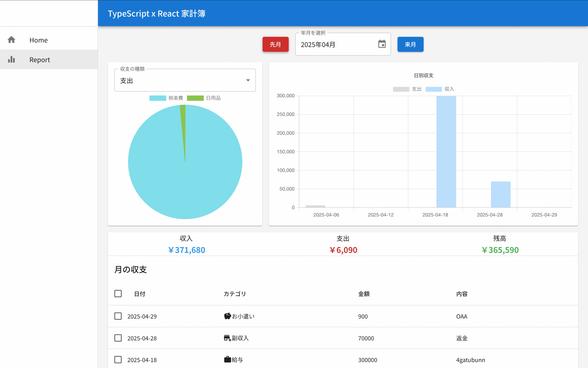588x368 pixels.
Task: Toggle the select-all checkbox in table header
Action: pos(118,293)
